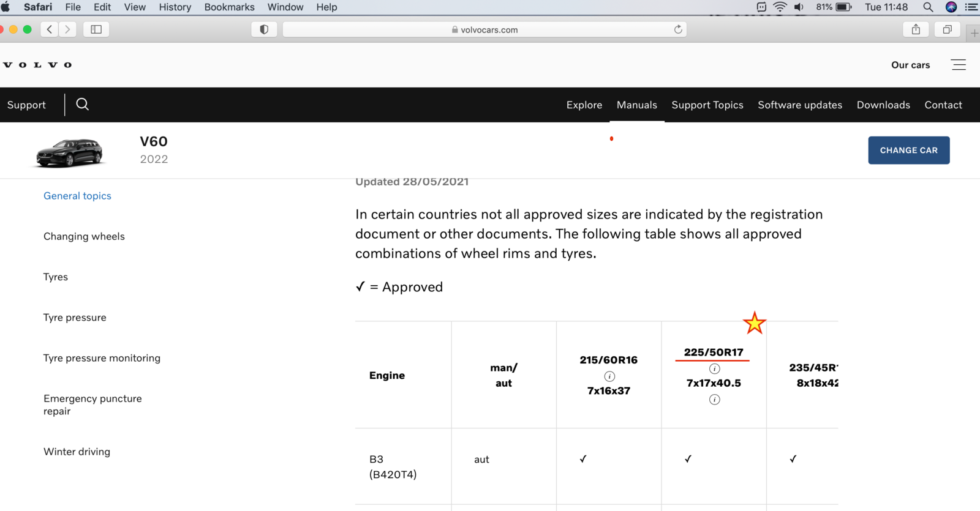Click the V60 car thumbnail
The image size is (980, 511).
(69, 152)
